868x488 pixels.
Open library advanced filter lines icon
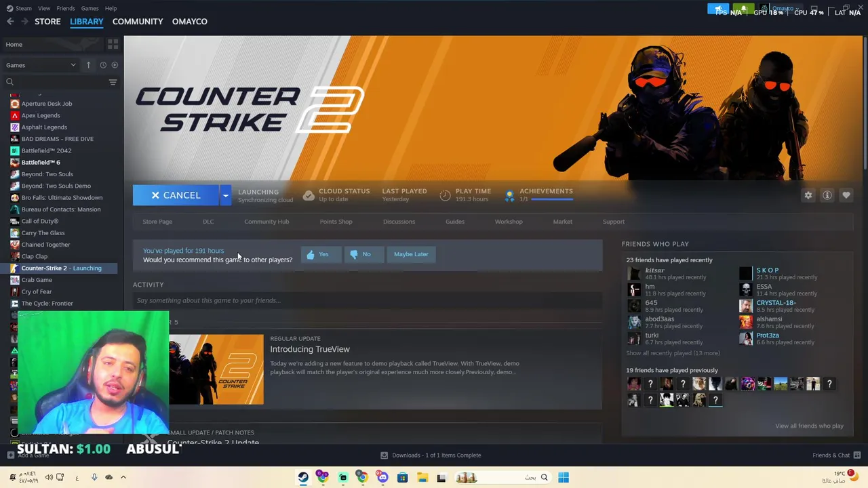(x=113, y=82)
